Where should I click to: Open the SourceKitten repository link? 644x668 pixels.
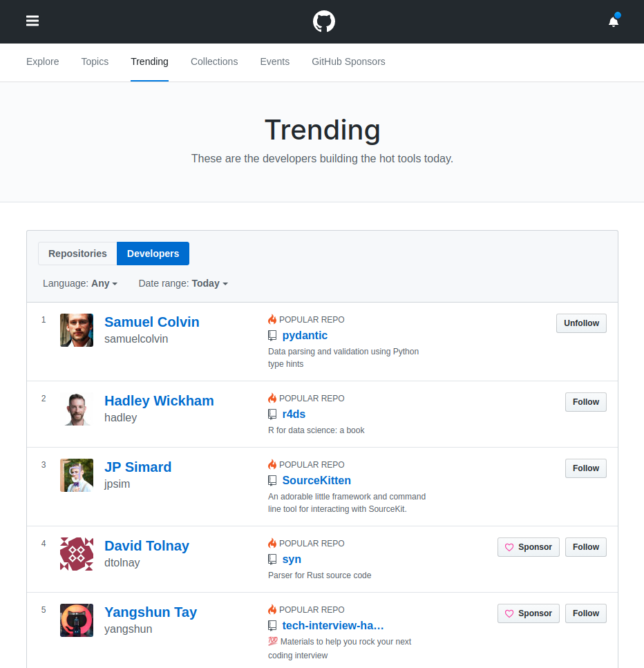tap(316, 481)
